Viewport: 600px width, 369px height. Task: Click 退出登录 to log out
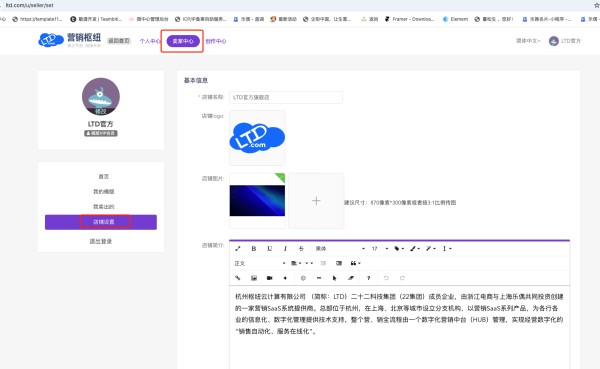tap(101, 241)
